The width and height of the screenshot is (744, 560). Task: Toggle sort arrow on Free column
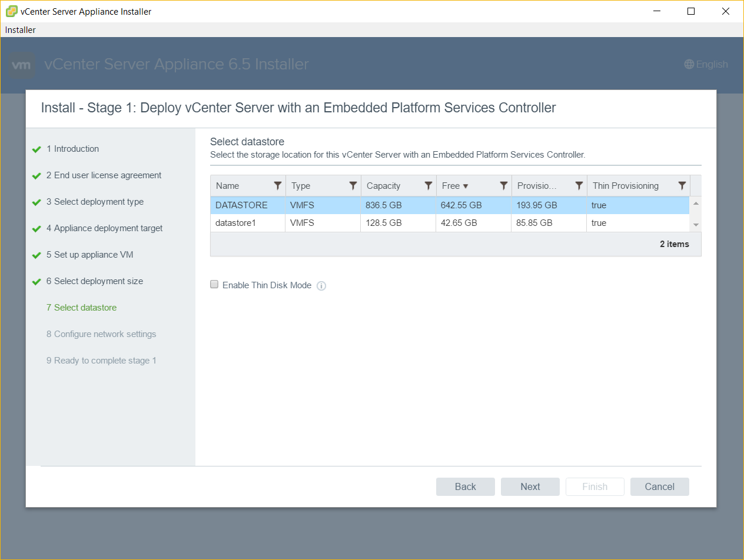[x=466, y=186]
